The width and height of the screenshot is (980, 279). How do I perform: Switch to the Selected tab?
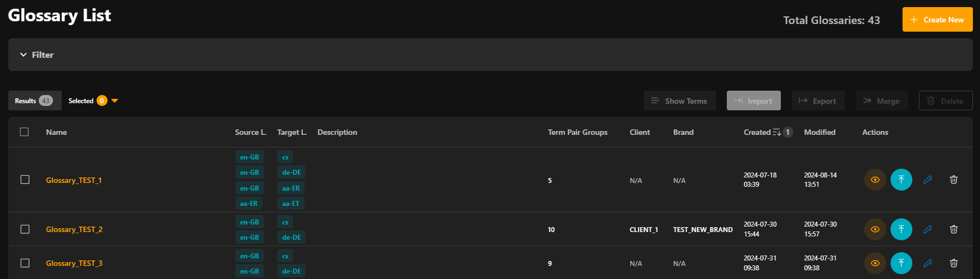tap(81, 101)
